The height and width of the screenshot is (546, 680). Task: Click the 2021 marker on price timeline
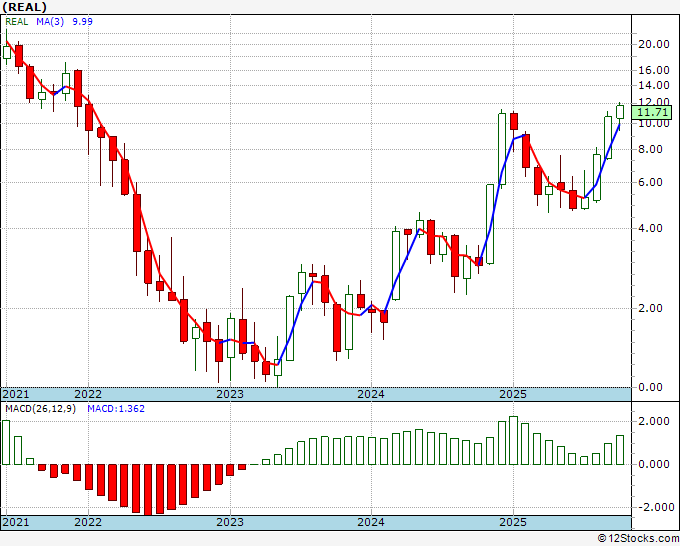point(16,394)
